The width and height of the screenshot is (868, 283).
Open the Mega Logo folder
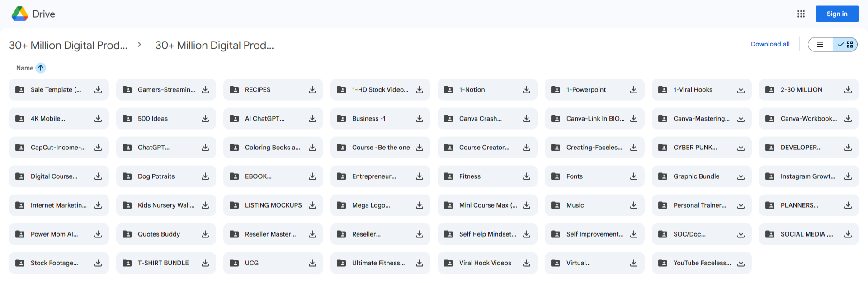click(x=380, y=205)
